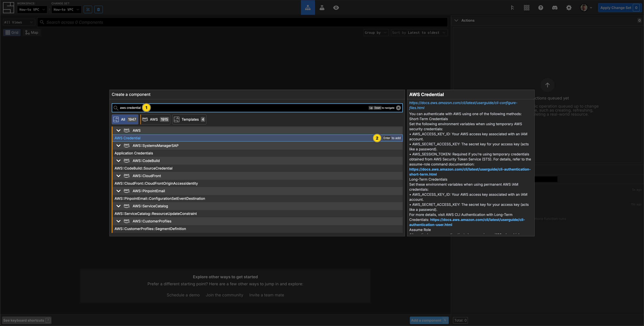Screen dimensions: 644x326
Task: Open the Group by dropdown
Action: pyautogui.click(x=376, y=32)
